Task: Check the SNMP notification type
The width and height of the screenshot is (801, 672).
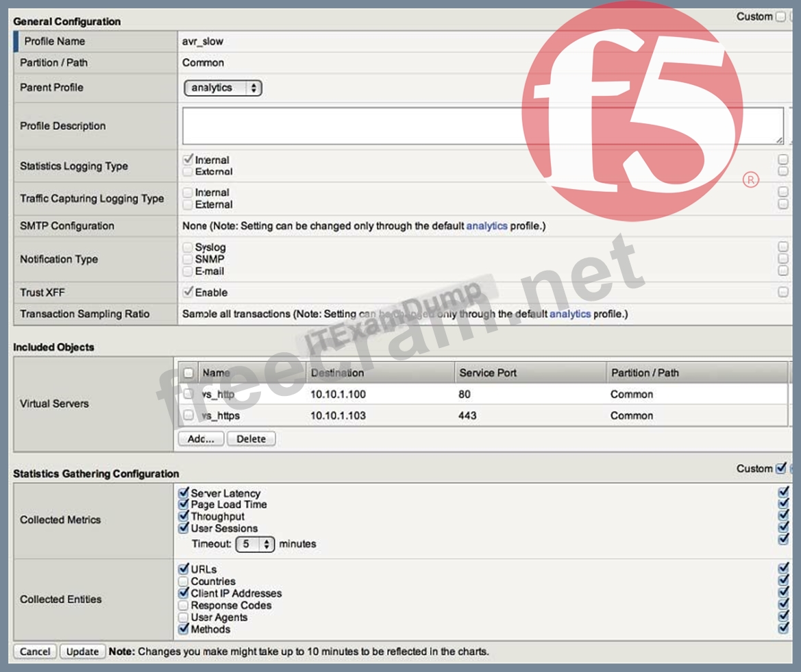Action: pyautogui.click(x=188, y=259)
